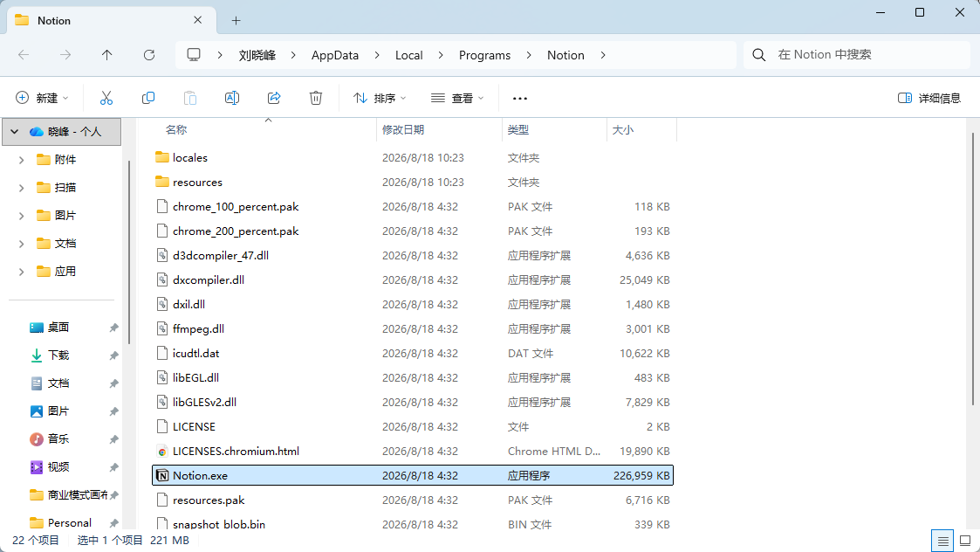
Task: Navigate to Programs in breadcrumb
Action: (484, 55)
